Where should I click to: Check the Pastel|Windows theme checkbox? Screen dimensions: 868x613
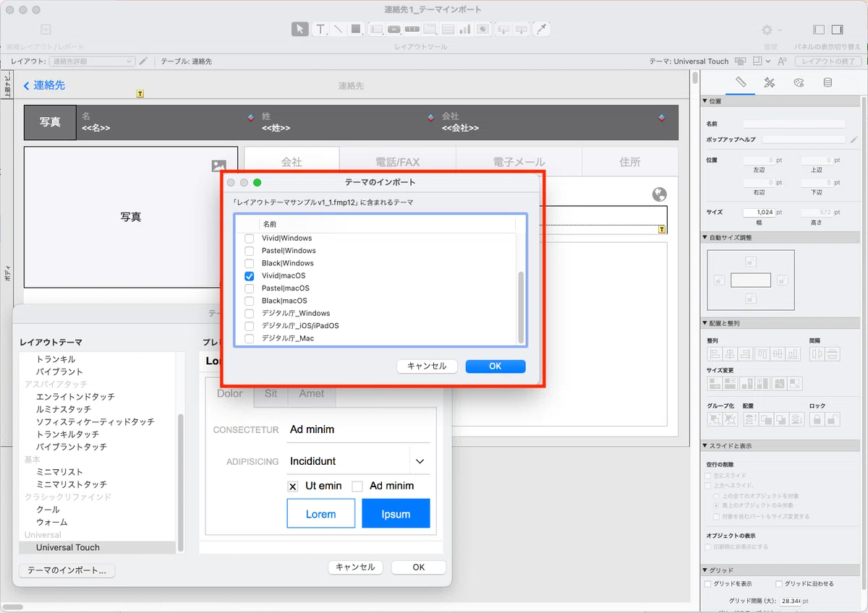click(x=250, y=251)
